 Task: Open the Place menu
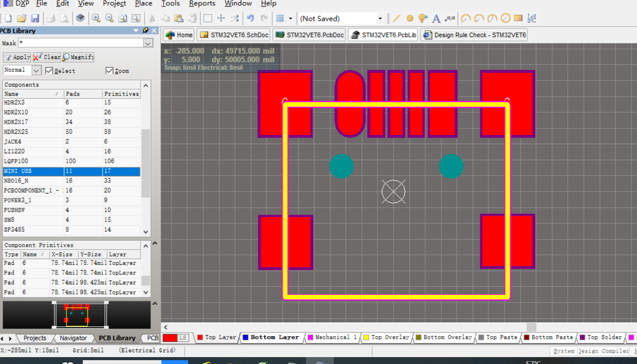143,3
